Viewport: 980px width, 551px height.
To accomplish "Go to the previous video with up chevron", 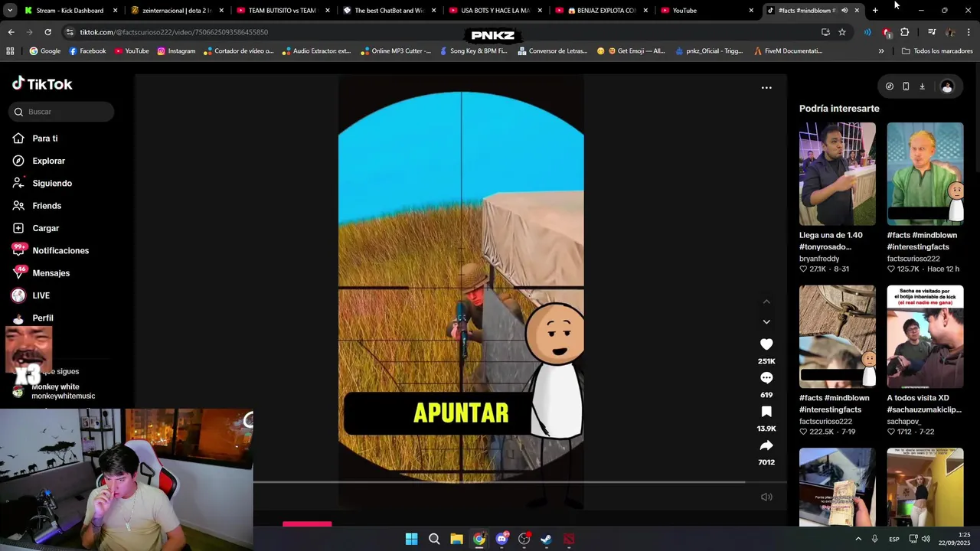I will (766, 302).
